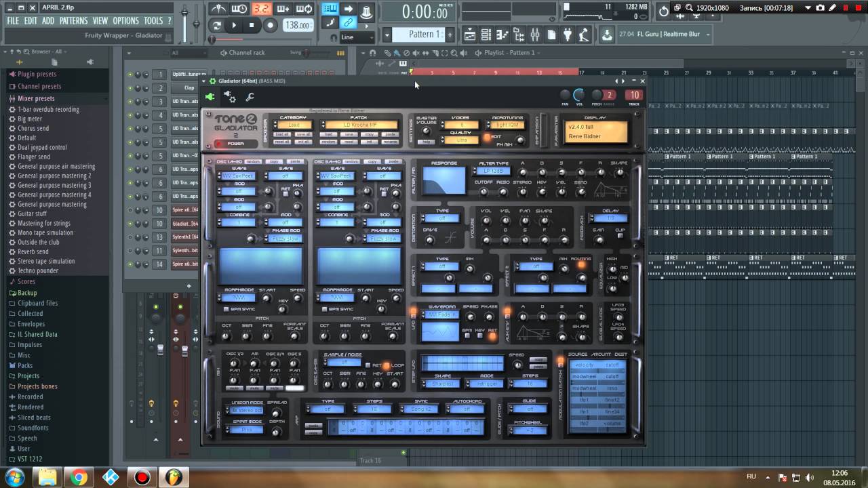Click the online news download icon
Image resolution: width=868 pixels, height=488 pixels.
[607, 34]
